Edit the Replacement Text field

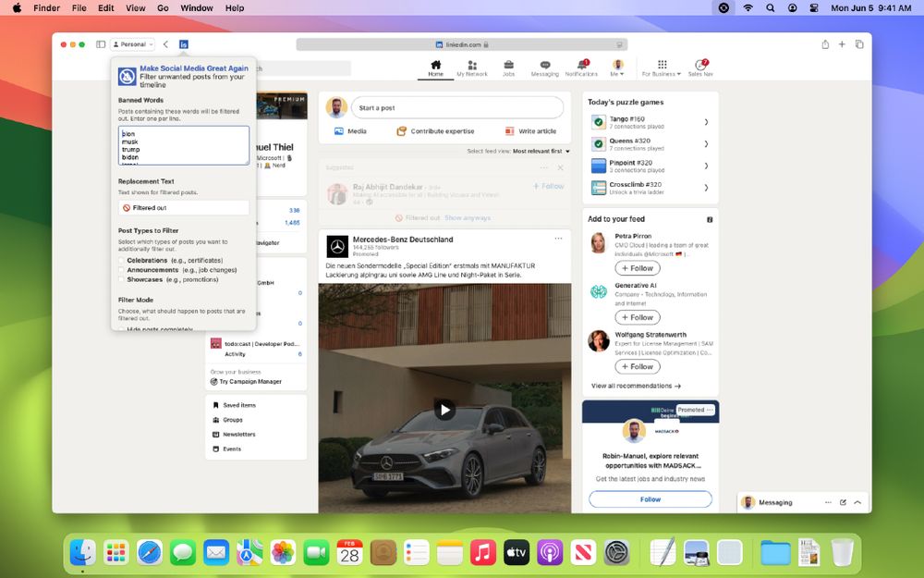tap(184, 207)
